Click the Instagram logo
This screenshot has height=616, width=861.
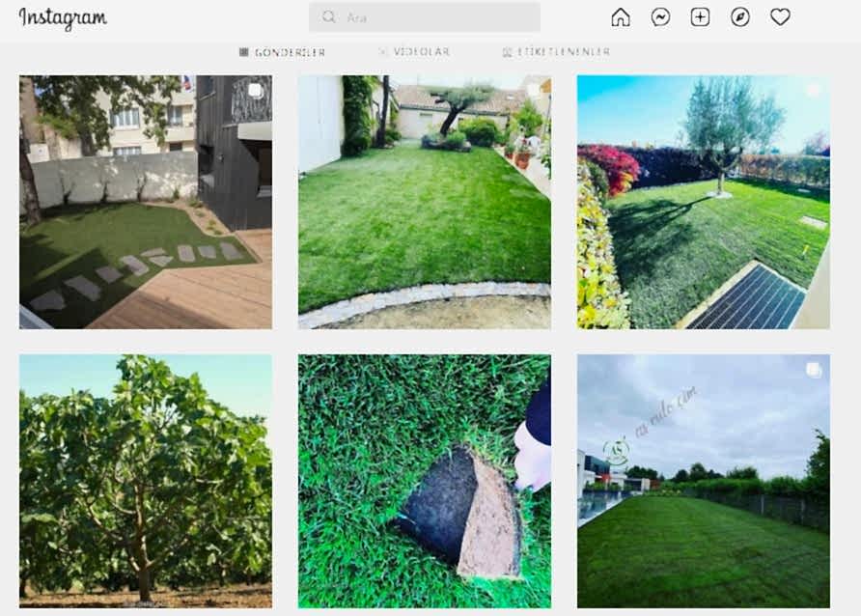(x=63, y=18)
